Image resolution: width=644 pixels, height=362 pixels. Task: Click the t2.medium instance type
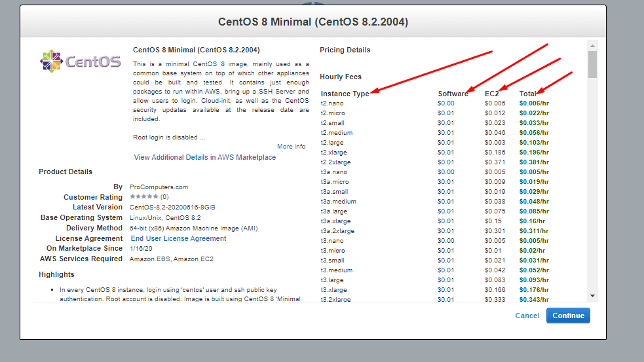[x=336, y=133]
